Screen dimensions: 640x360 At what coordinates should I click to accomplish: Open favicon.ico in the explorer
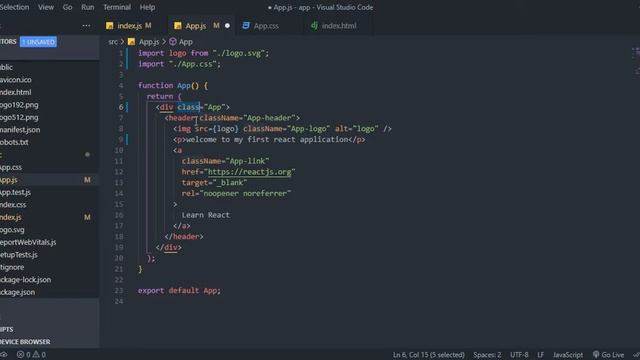click(x=16, y=80)
